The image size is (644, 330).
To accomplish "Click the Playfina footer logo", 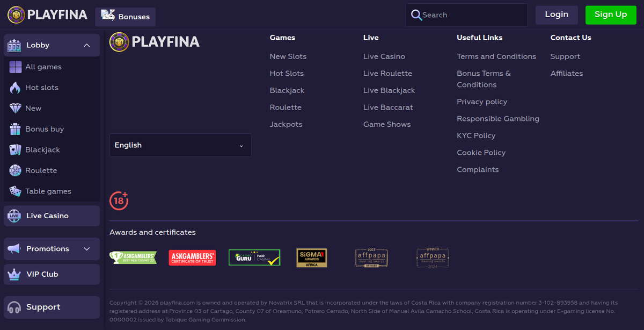I will pos(155,42).
